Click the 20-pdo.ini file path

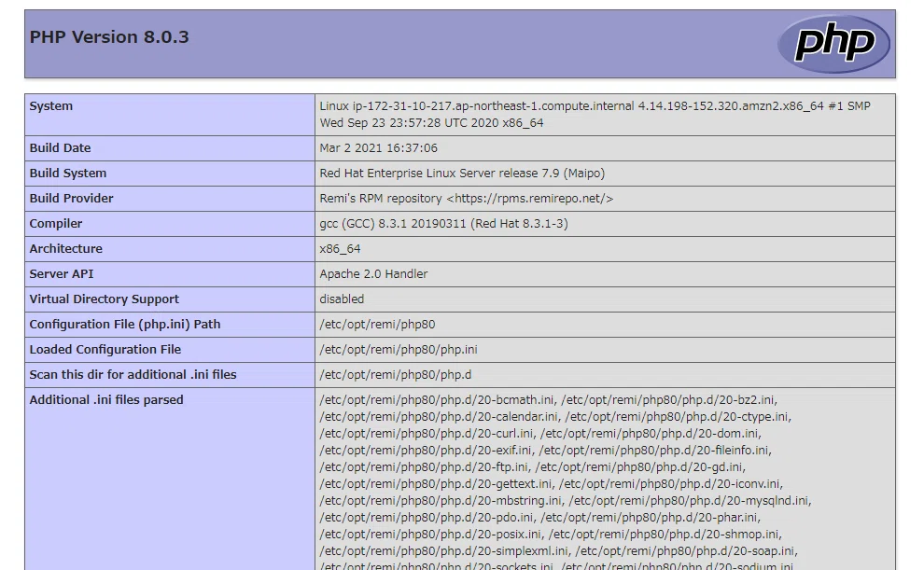click(x=427, y=518)
